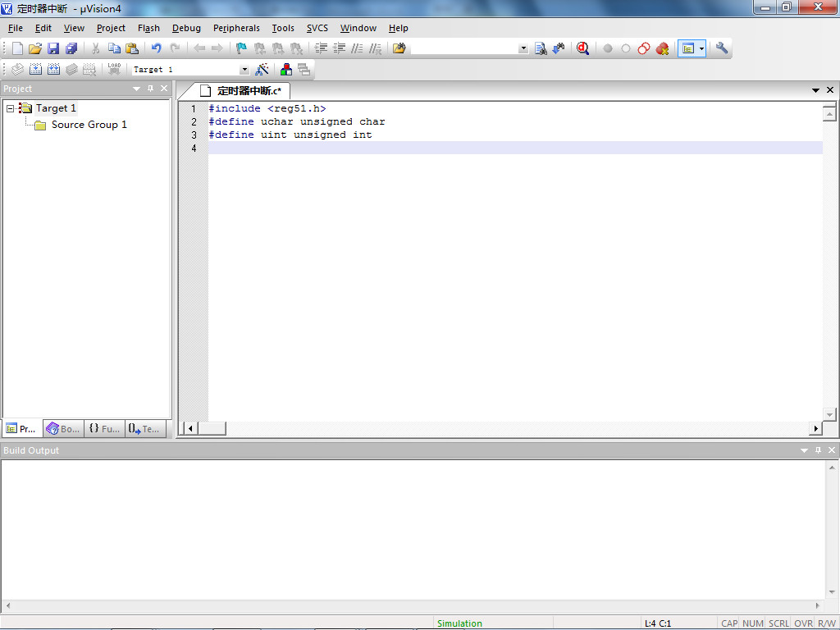Open Project panel position menu arrow

click(x=137, y=89)
